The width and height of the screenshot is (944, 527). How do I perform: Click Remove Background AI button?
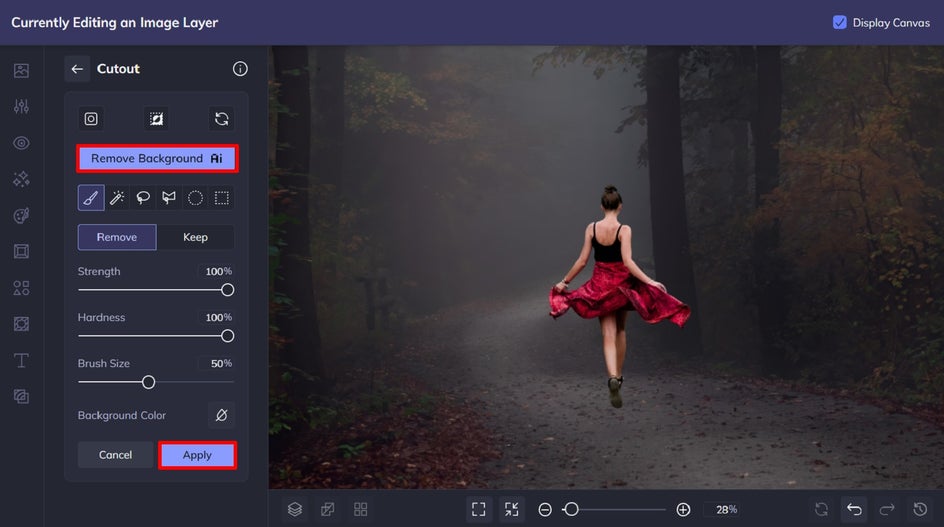[x=157, y=158]
